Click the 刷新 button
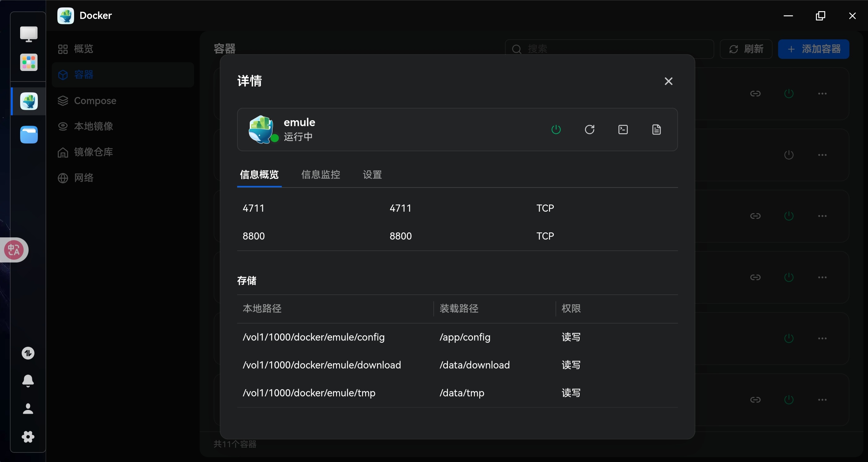868x462 pixels. 746,49
